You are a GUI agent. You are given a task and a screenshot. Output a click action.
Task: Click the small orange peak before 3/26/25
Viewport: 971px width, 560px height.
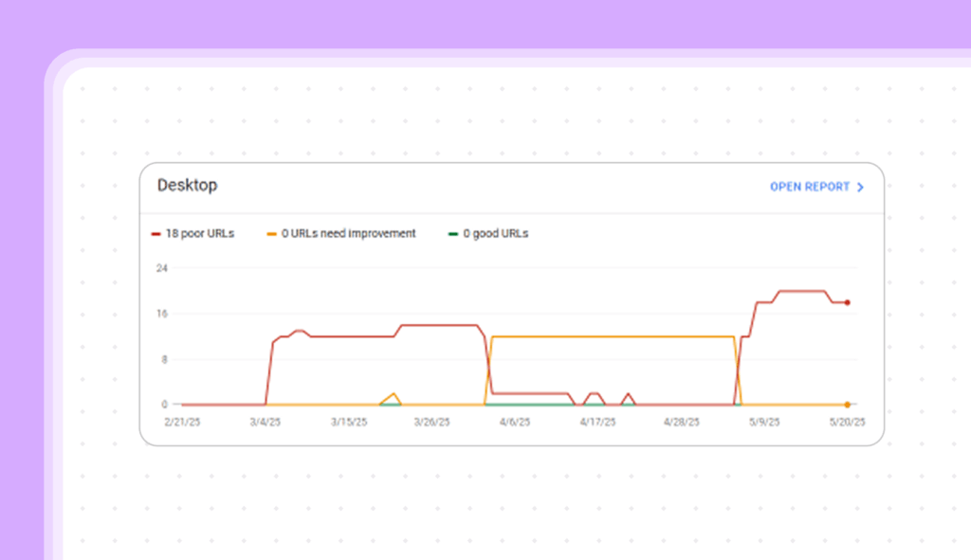(393, 394)
